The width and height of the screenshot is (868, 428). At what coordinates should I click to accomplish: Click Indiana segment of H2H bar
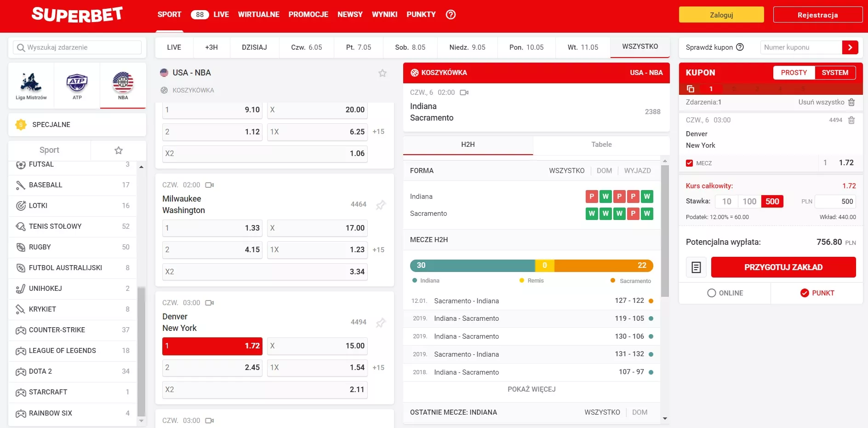[x=472, y=266]
